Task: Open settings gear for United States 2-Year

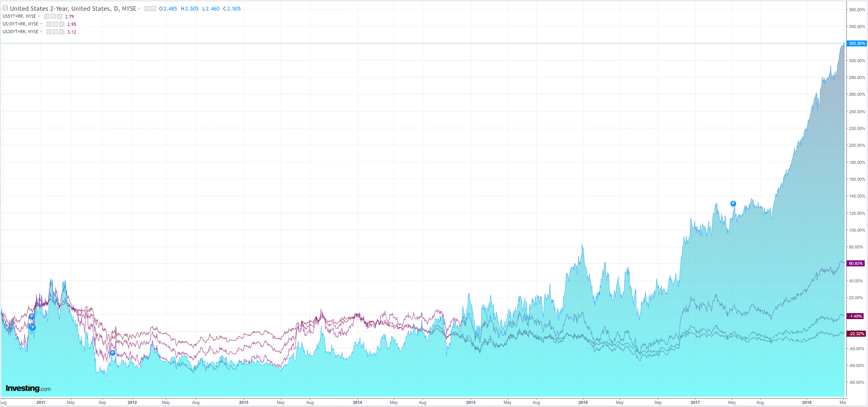Action: click(154, 9)
